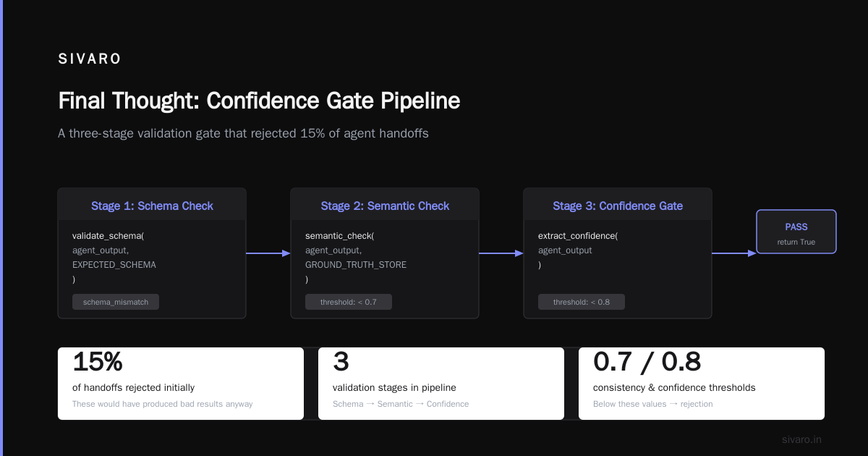Click the validate_schema( code line
Screen dimensions: 868x456
pos(109,236)
